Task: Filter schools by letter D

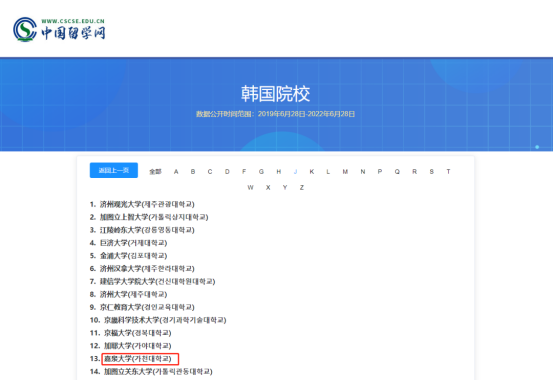Action: coord(227,172)
